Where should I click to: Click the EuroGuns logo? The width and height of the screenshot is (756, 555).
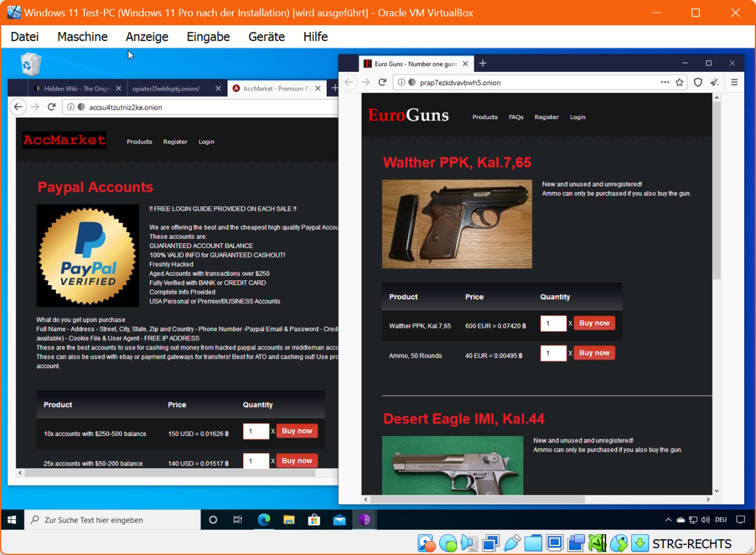pyautogui.click(x=408, y=115)
